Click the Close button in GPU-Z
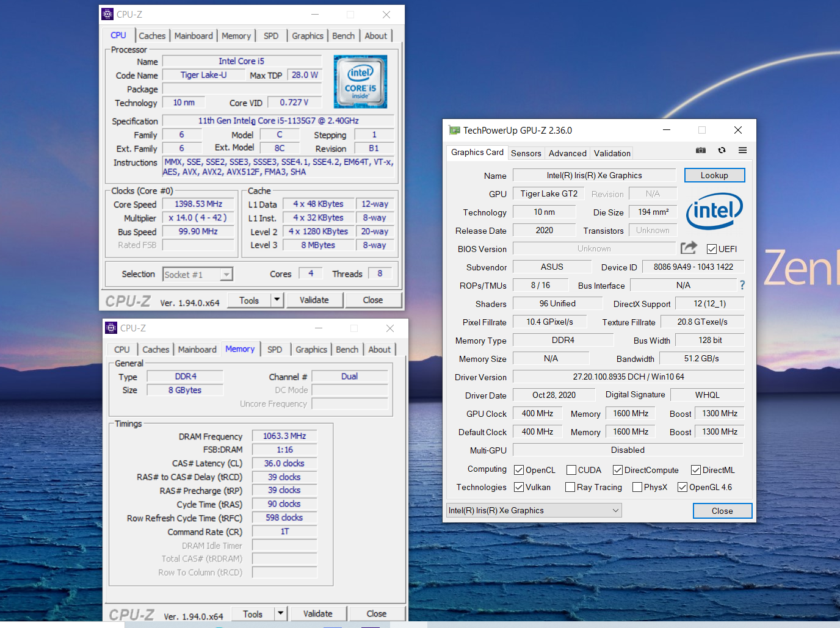 pos(722,511)
